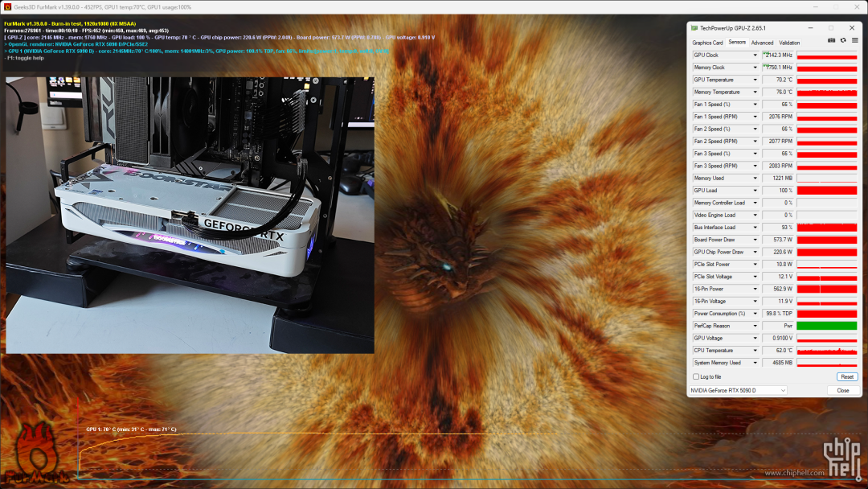
Task: Open the Validation tab
Action: click(789, 43)
